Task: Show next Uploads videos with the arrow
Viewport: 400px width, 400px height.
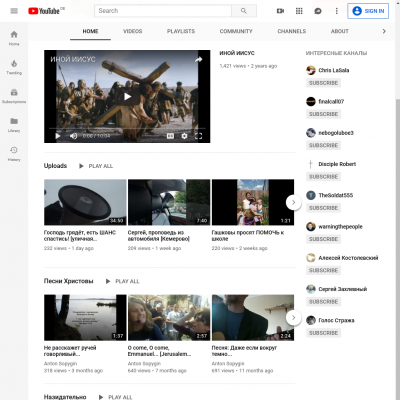Action: (x=293, y=202)
